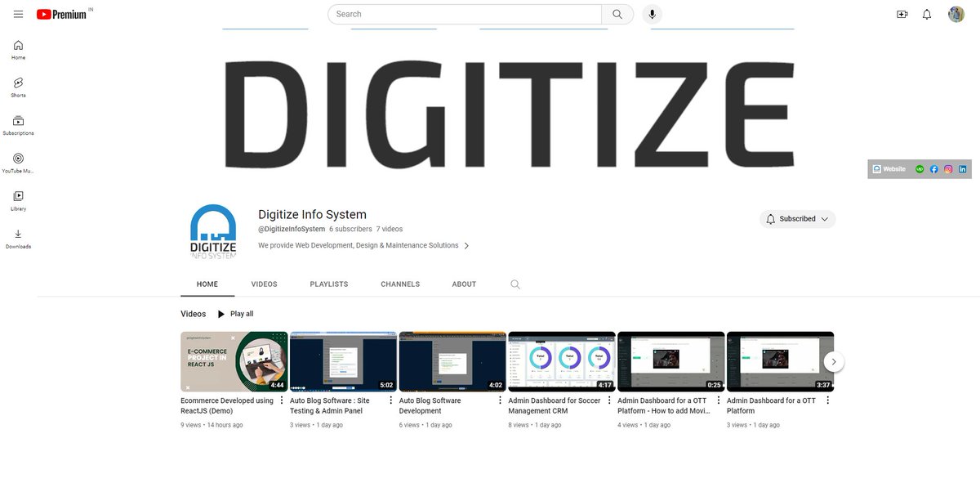Open the Facebook link on banner
Screen dimensions: 980x492
click(934, 169)
